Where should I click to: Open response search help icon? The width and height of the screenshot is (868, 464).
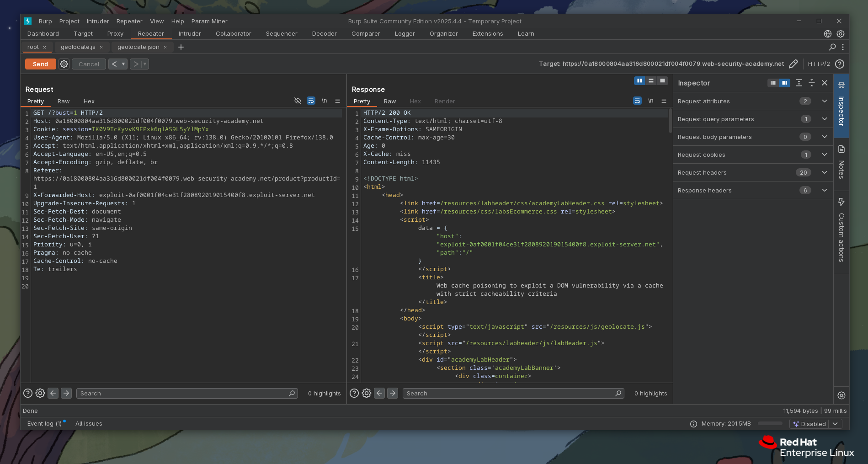click(354, 393)
